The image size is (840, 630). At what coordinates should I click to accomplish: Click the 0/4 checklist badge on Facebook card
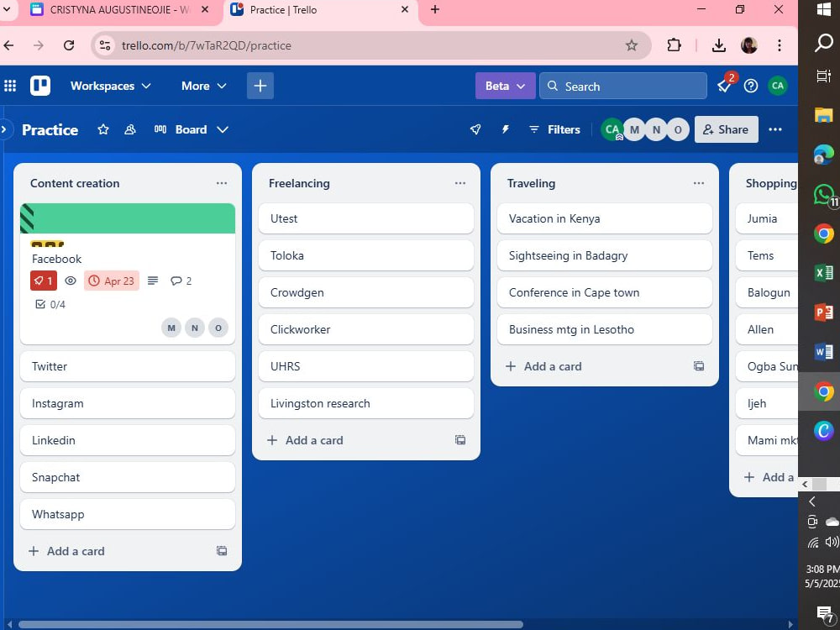pos(50,304)
